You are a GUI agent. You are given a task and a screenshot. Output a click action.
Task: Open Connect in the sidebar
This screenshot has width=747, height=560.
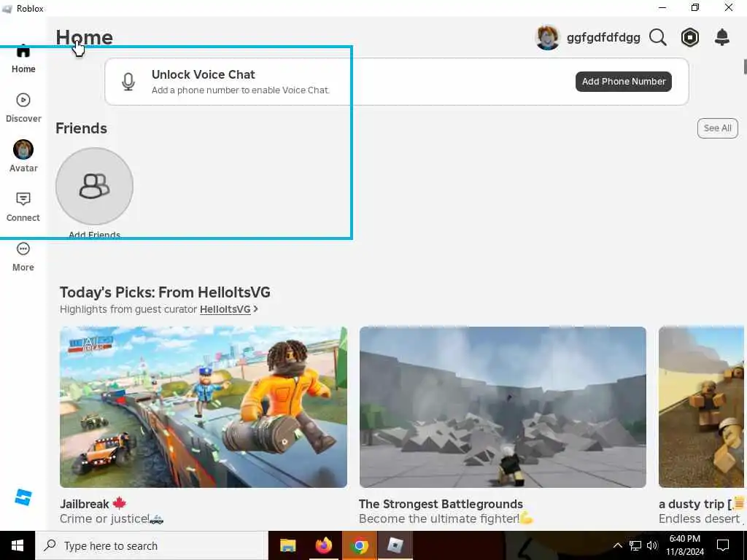tap(23, 207)
